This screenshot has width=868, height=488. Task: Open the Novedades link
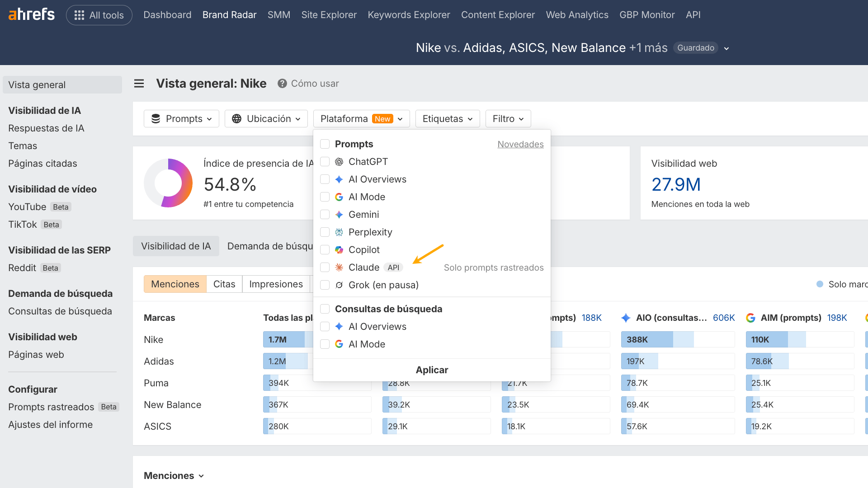[520, 144]
